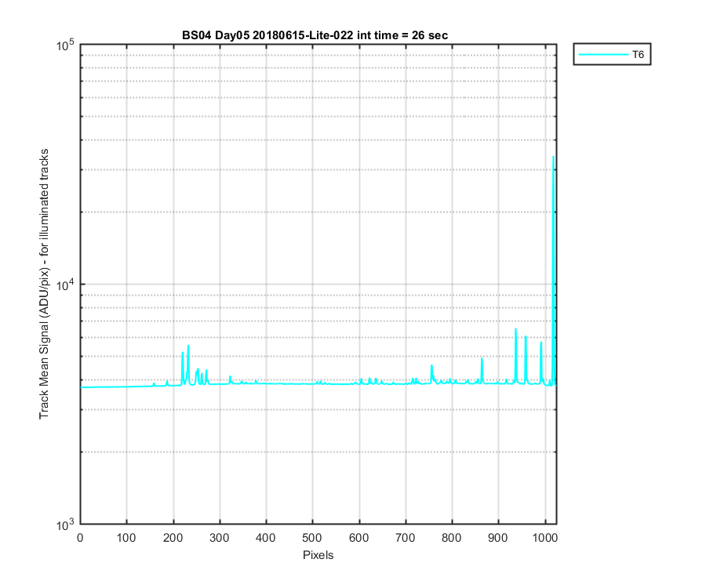This screenshot has width=706, height=588.
Task: Select the x-axis tick label 100
Action: click(126, 538)
